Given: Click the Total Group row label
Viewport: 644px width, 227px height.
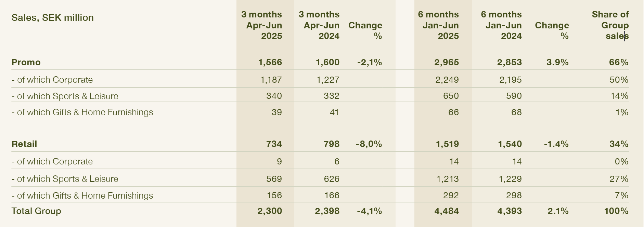Looking at the screenshot, I should (x=36, y=211).
